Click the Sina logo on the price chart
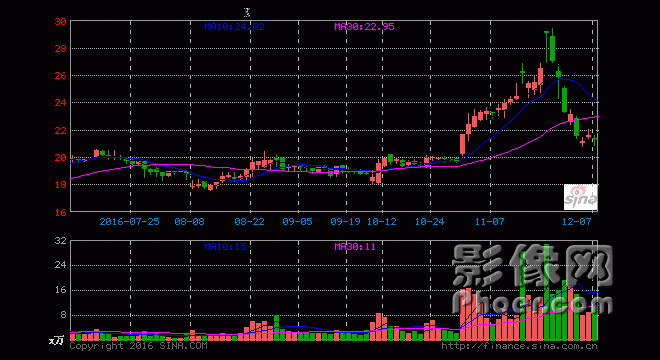 pos(580,197)
